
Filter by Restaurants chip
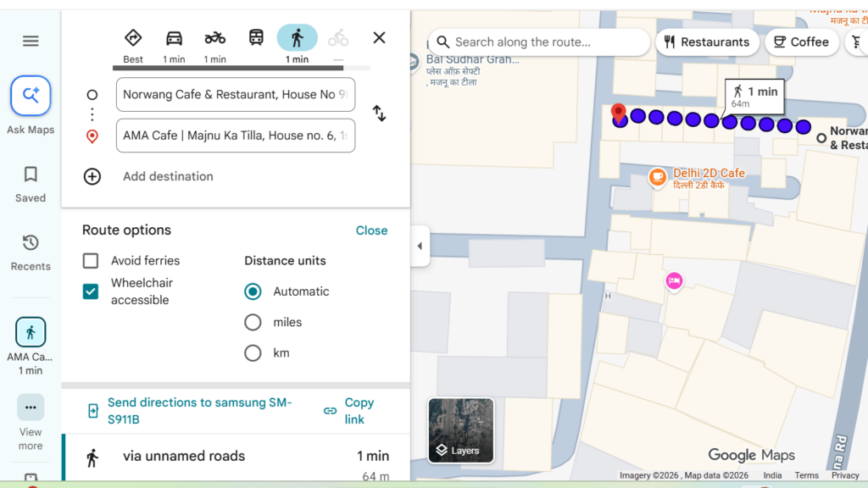707,42
